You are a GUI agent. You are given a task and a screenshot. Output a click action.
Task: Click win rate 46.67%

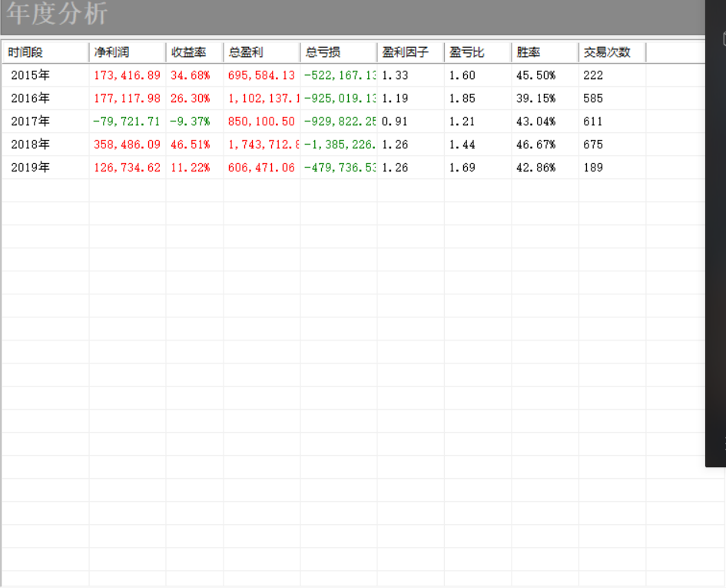point(535,145)
